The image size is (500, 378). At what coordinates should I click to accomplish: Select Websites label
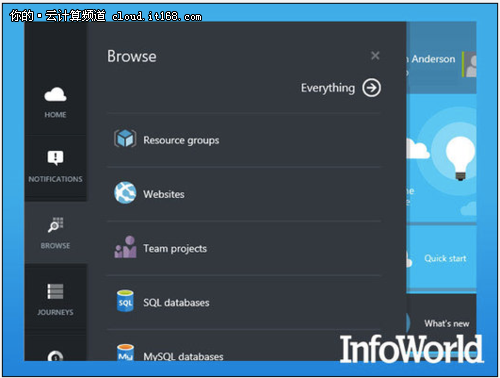coord(164,194)
